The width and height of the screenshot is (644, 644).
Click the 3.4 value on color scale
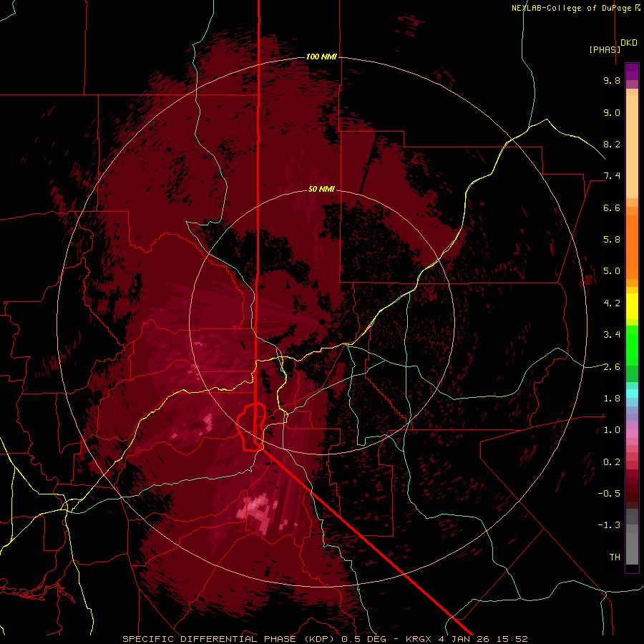click(x=612, y=335)
